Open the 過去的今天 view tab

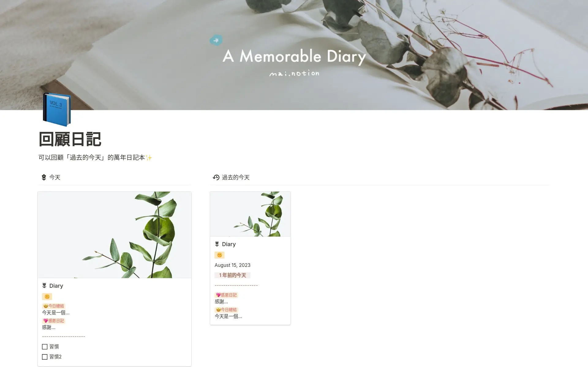pos(231,177)
